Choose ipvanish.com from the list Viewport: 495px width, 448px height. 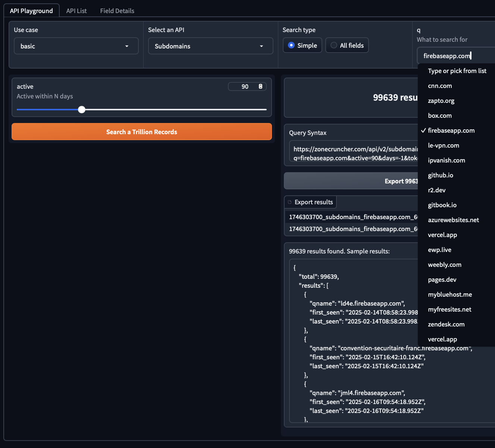tap(456, 160)
